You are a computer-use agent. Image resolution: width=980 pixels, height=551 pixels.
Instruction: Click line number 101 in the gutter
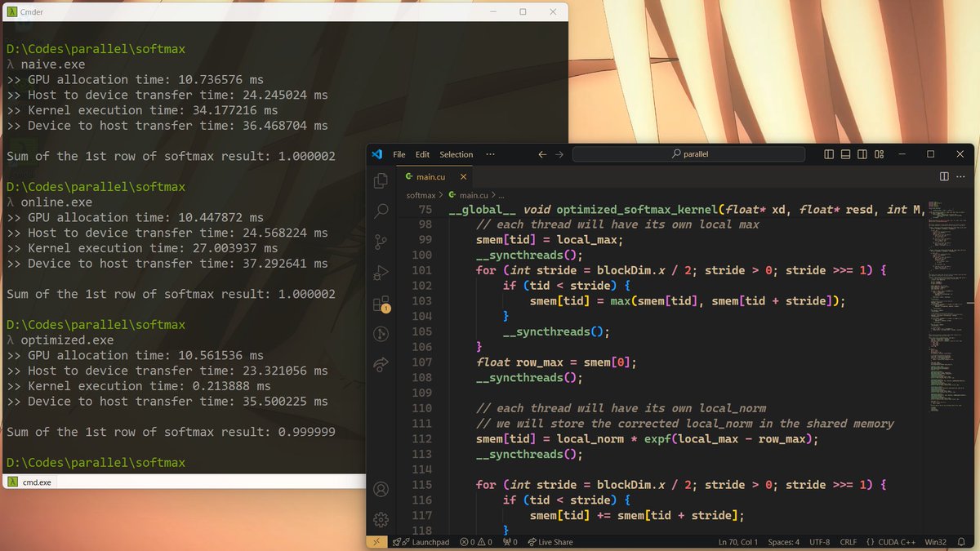(422, 270)
